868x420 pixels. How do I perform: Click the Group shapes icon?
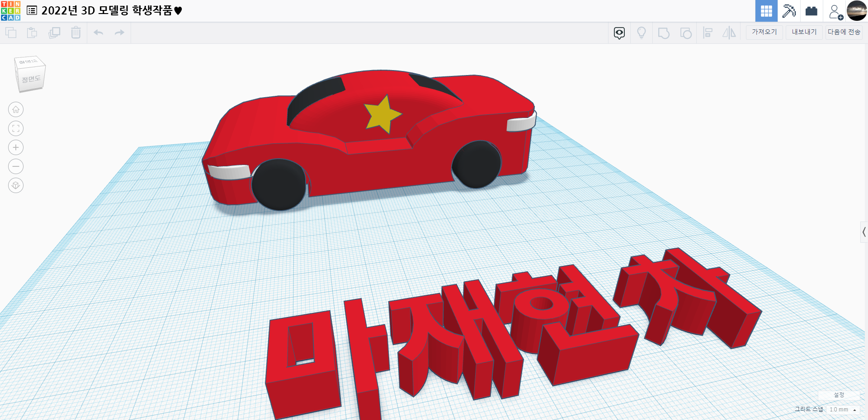click(664, 33)
